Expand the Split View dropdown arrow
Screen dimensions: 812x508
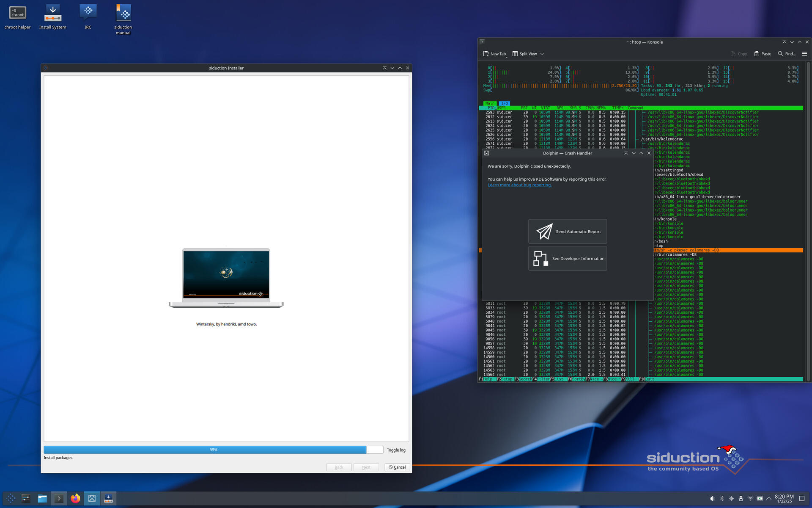(542, 54)
